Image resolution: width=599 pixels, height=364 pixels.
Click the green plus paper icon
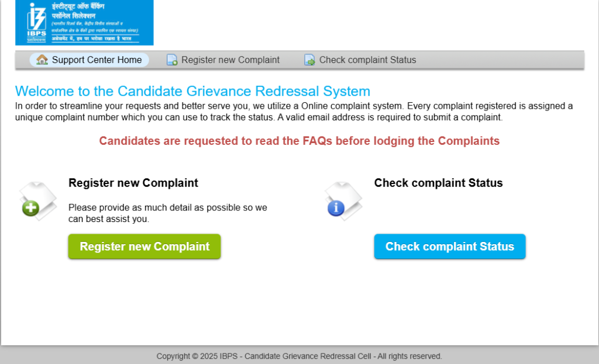[x=38, y=200]
